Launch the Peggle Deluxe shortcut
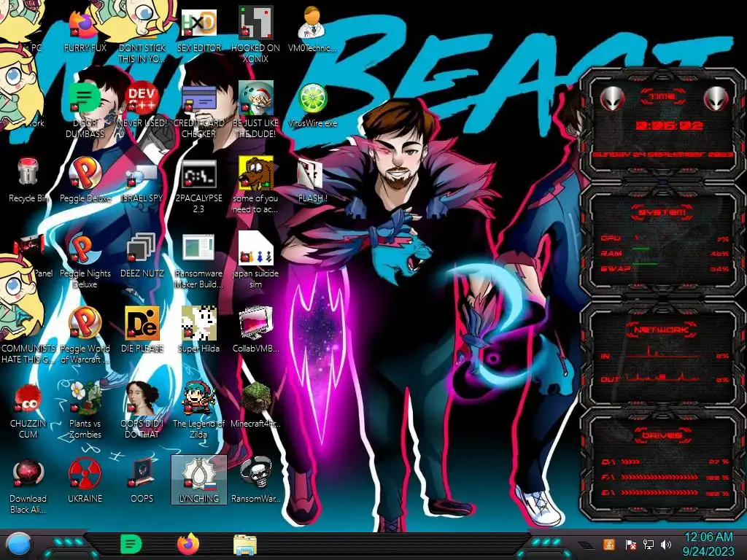The width and height of the screenshot is (747, 560). (85, 181)
